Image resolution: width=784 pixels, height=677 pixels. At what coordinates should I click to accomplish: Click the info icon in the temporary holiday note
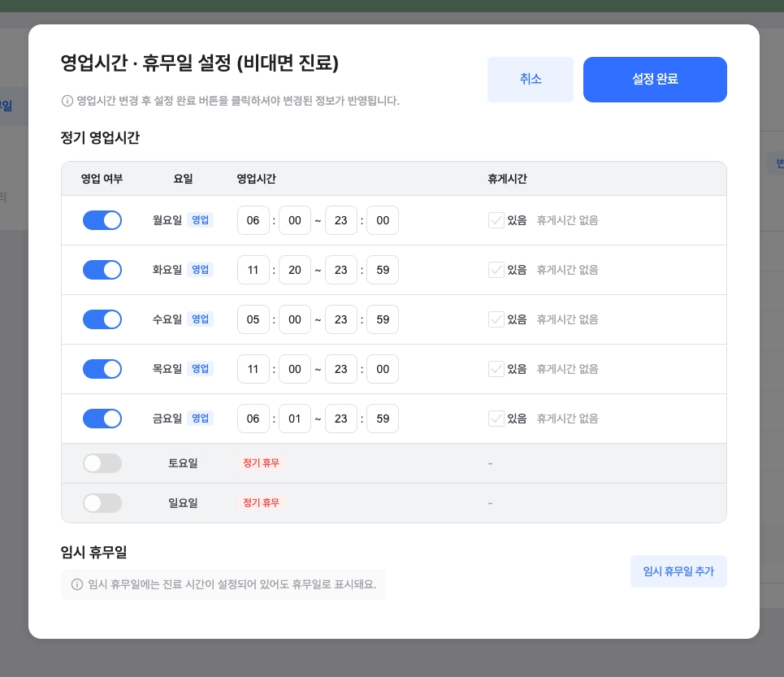(77, 584)
